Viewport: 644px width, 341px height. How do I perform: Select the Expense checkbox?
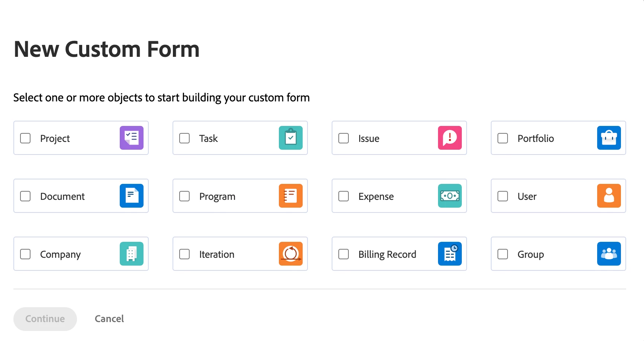click(344, 196)
